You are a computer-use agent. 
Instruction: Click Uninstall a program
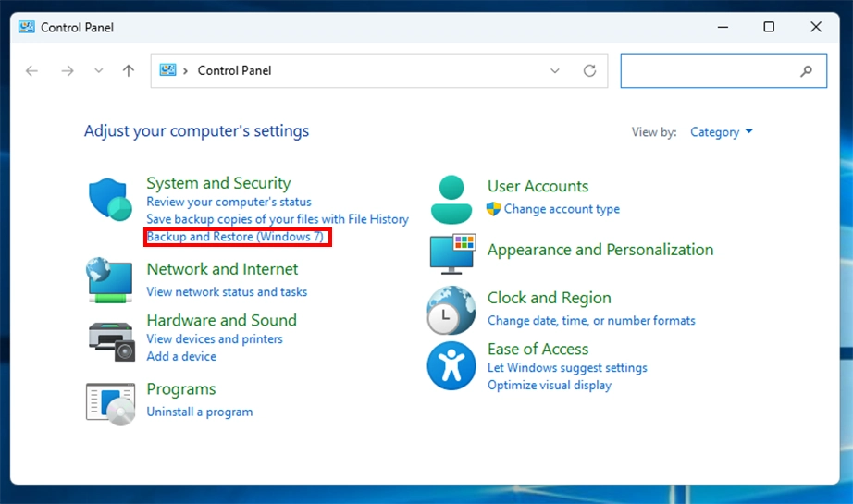tap(200, 412)
